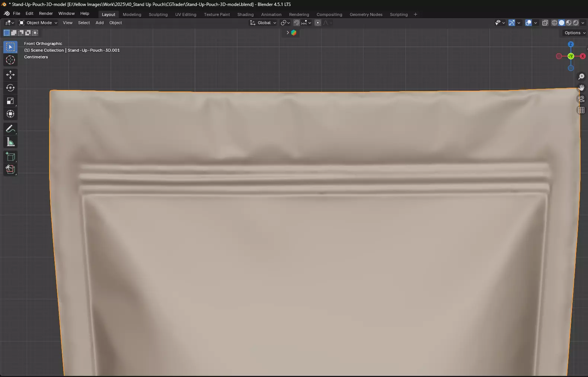Select the Measure tool
Viewport: 588px width, 377px height.
tap(10, 142)
